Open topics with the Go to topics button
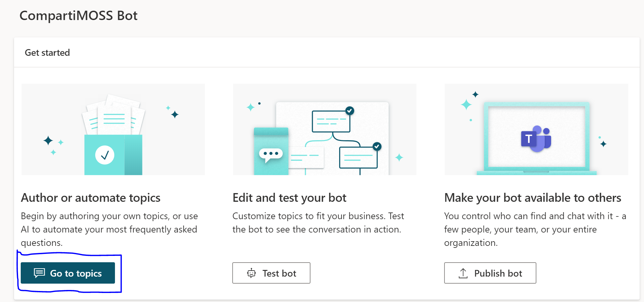This screenshot has width=644, height=302. 68,273
